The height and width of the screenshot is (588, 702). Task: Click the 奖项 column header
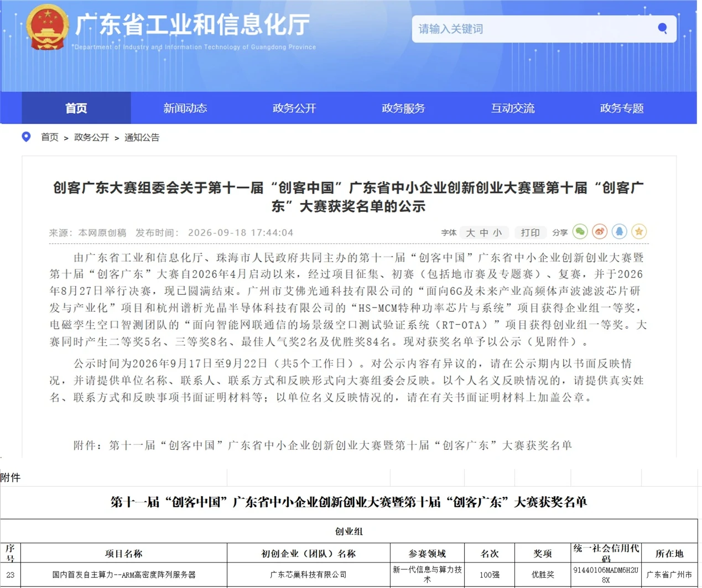point(543,553)
